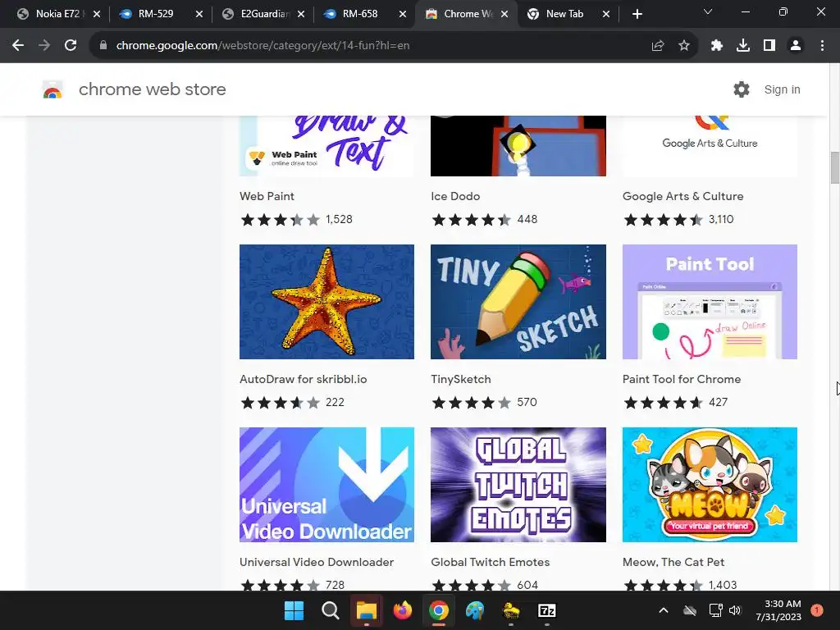Screen dimensions: 840x630
Task: Click the Paint Tool thumbnail image
Action: 710,302
